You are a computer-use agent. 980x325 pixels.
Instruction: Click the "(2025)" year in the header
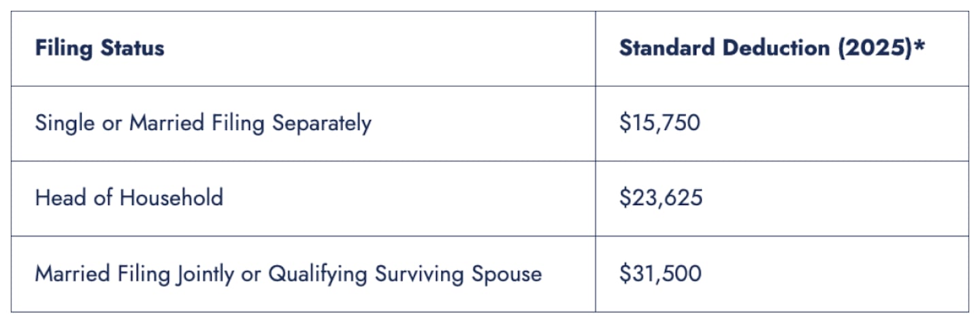pos(874,49)
